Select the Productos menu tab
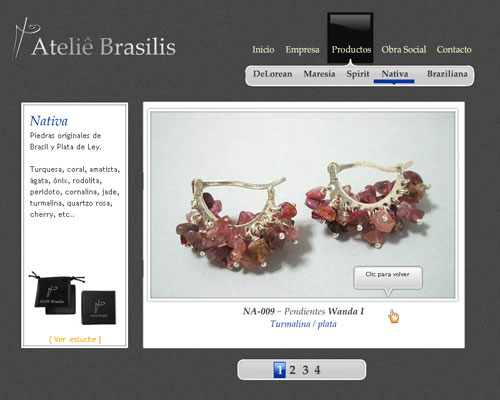This screenshot has width=500, height=400. click(351, 50)
